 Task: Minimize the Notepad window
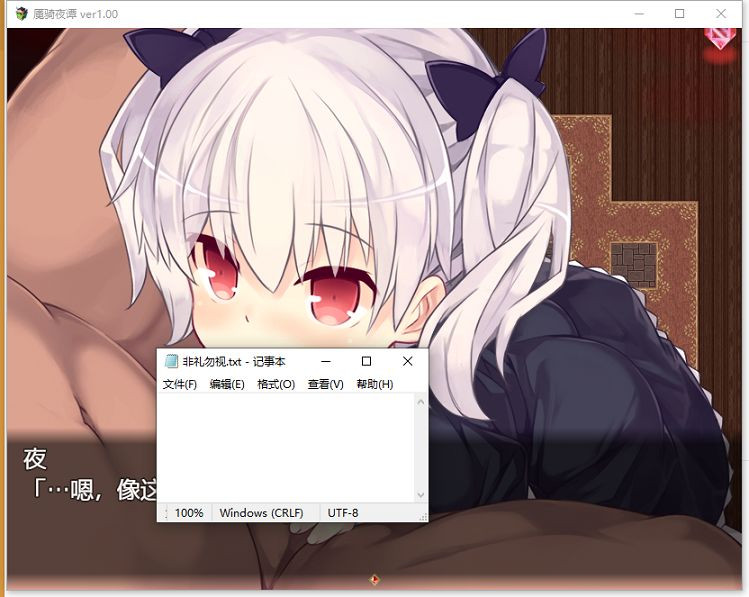click(326, 362)
